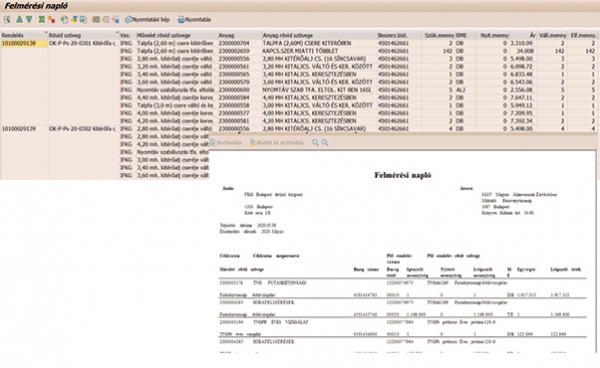Screen dimensions: 600x368
Task: Apply the Subtotals icon next to Sum
Action: (x=51, y=20)
